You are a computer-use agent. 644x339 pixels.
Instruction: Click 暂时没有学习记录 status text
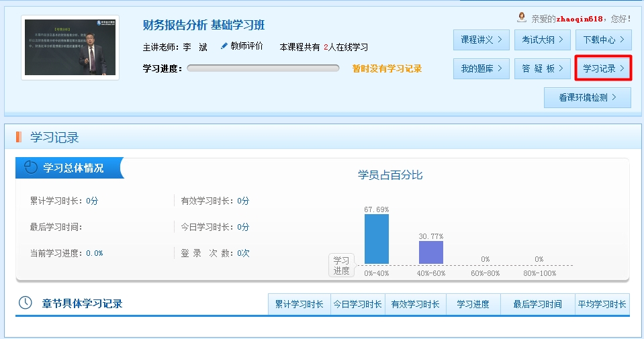tap(387, 68)
